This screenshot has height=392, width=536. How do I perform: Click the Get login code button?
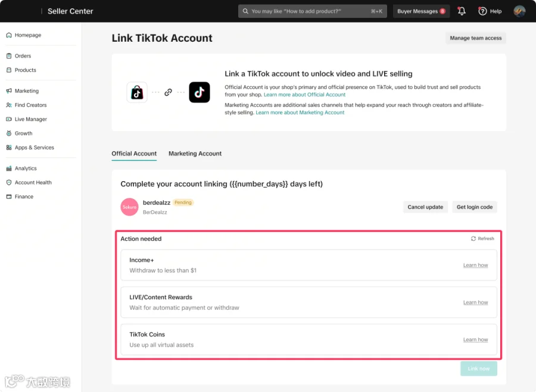click(475, 207)
